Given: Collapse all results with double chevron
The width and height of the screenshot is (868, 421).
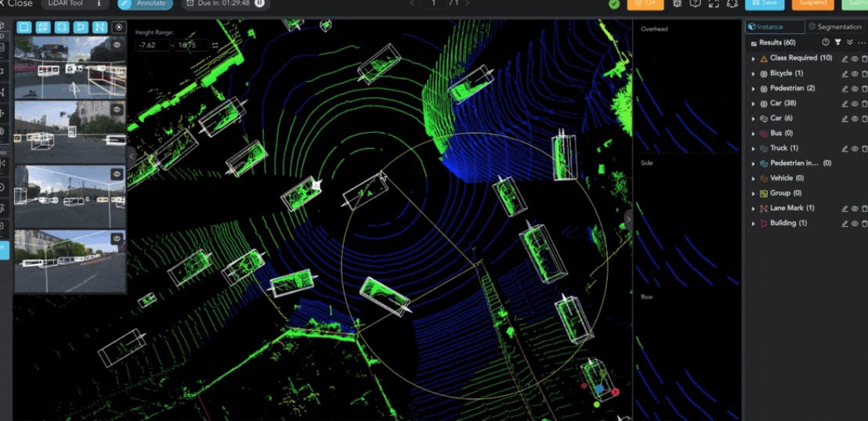Looking at the screenshot, I should coord(850,42).
